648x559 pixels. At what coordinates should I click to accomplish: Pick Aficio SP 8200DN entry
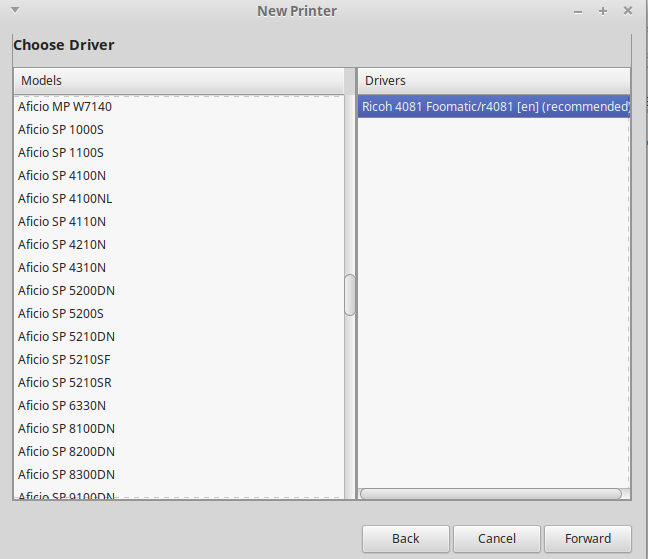pyautogui.click(x=179, y=452)
